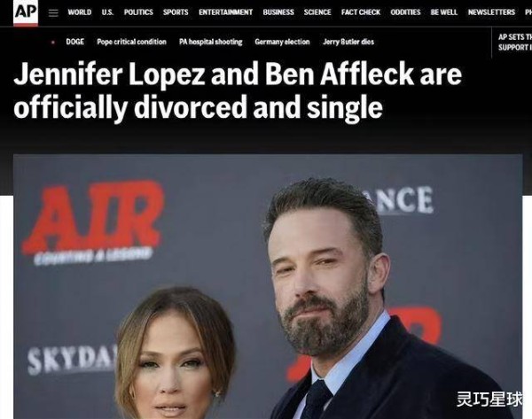Open the Jerry Butler dies story
532x419 pixels.
pyautogui.click(x=348, y=42)
